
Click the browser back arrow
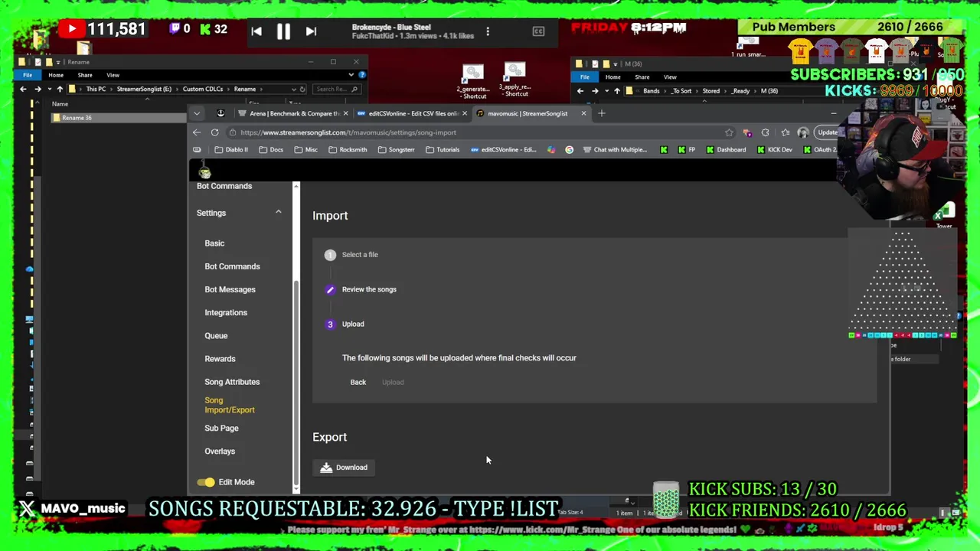(x=197, y=132)
